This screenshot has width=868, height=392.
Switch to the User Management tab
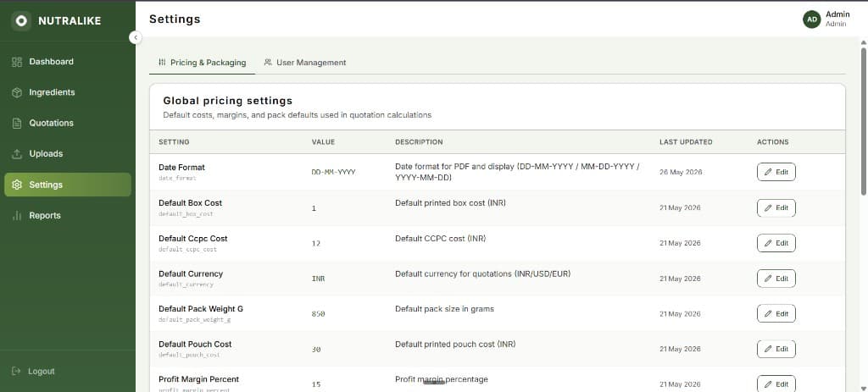point(305,63)
